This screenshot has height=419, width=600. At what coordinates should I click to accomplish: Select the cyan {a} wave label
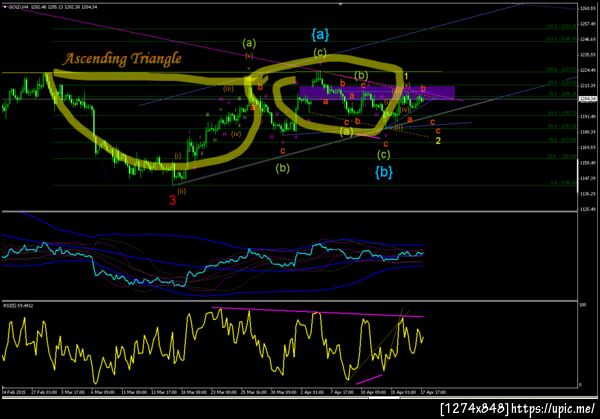click(x=320, y=35)
